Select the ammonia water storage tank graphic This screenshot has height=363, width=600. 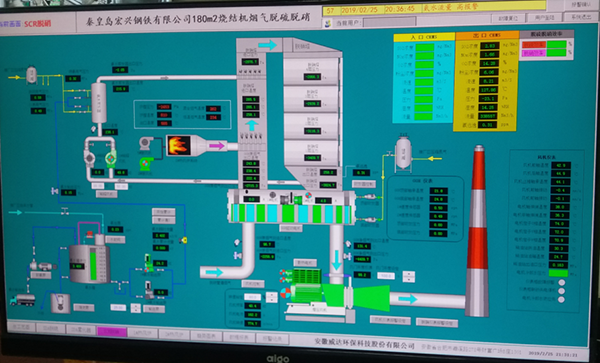(90, 264)
